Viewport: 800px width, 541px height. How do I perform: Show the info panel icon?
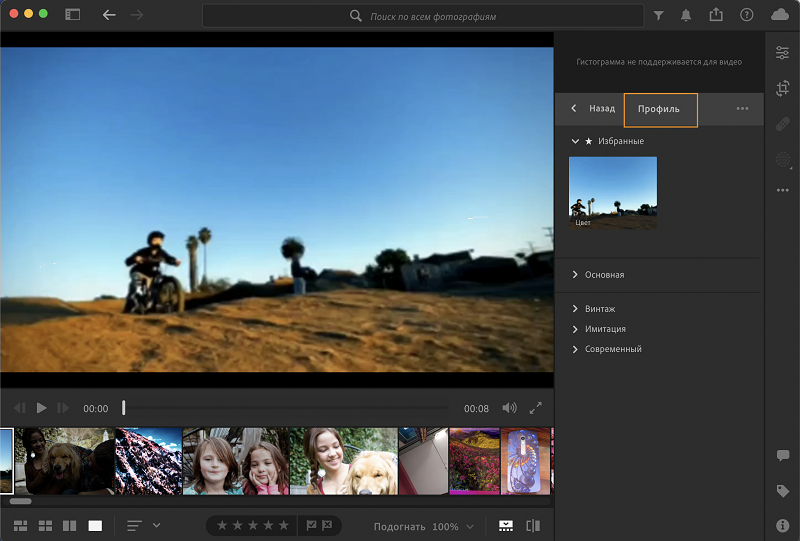pos(782,525)
